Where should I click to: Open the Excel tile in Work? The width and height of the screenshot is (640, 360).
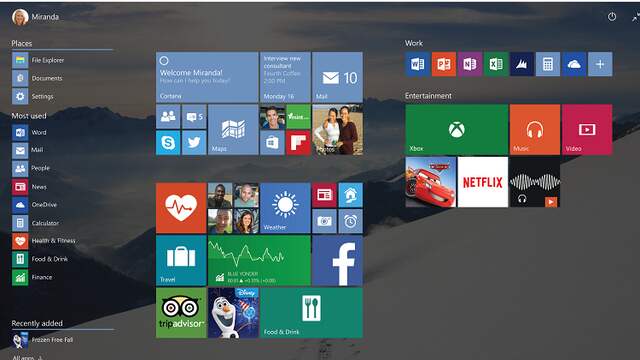click(x=496, y=64)
